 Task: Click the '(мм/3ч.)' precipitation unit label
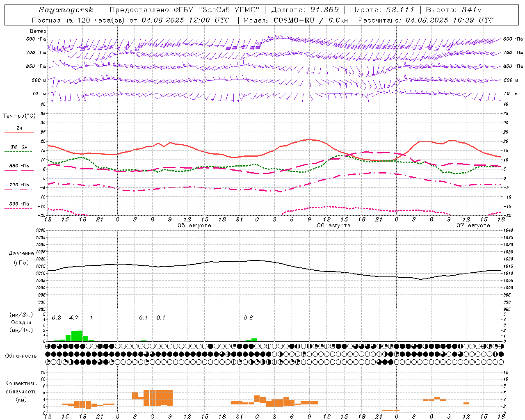(21, 315)
